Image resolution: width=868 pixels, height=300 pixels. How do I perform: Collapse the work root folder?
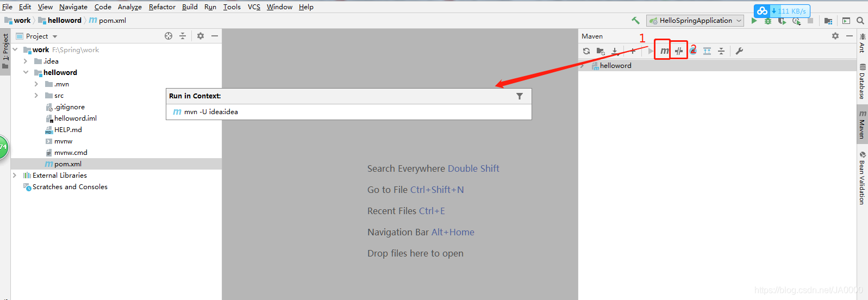(x=15, y=49)
